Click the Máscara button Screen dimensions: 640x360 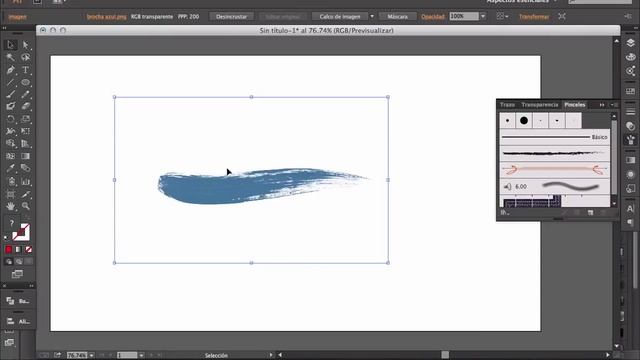coord(398,16)
